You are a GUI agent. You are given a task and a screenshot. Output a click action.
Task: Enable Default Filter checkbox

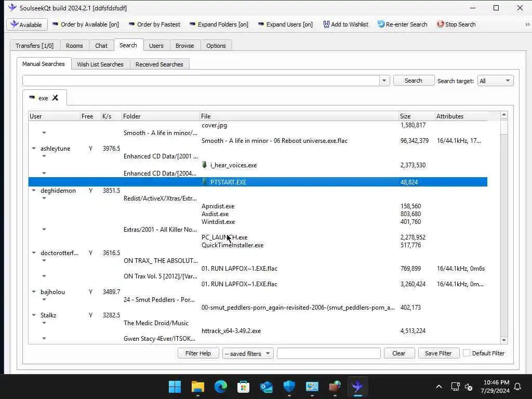pos(467,353)
